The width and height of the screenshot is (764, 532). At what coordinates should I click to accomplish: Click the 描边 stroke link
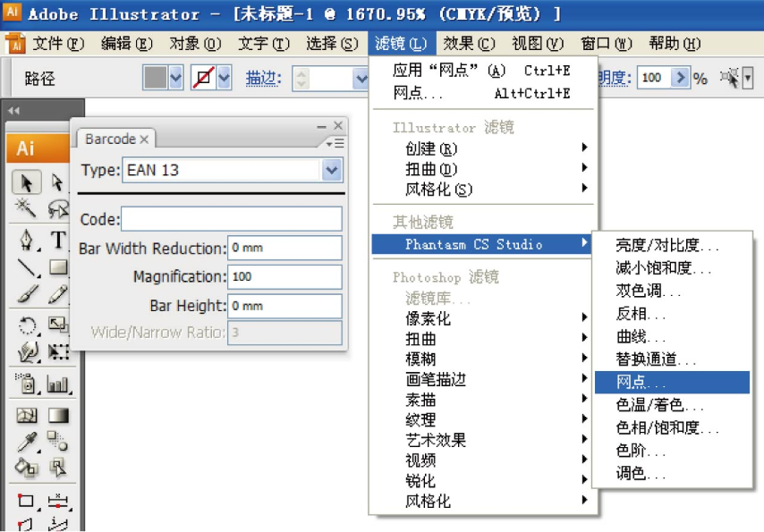tap(264, 78)
